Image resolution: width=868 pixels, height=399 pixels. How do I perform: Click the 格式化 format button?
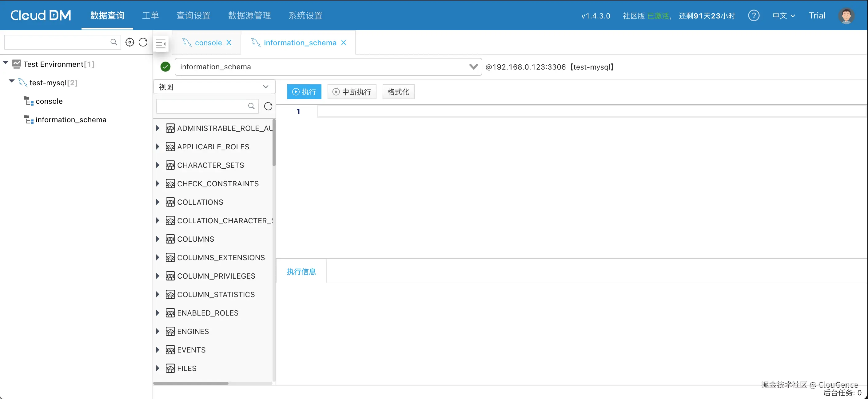(398, 92)
